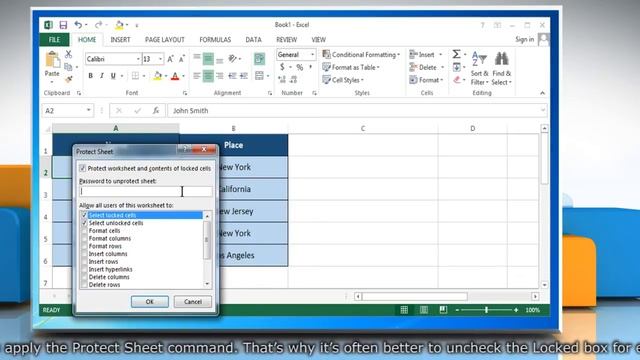Switch to the INSERT tab
The height and width of the screenshot is (360, 640).
tap(120, 40)
